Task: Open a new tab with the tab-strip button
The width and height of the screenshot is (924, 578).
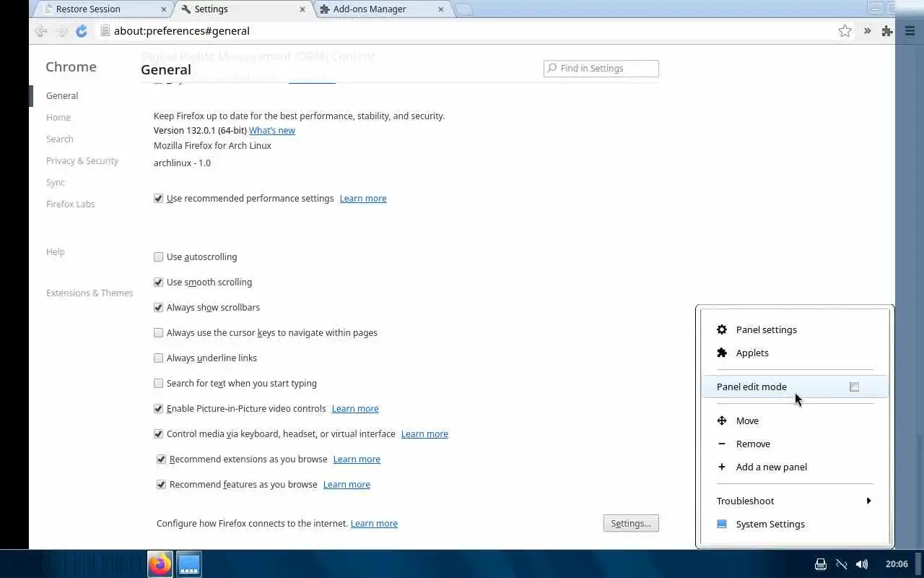Action: [464, 9]
